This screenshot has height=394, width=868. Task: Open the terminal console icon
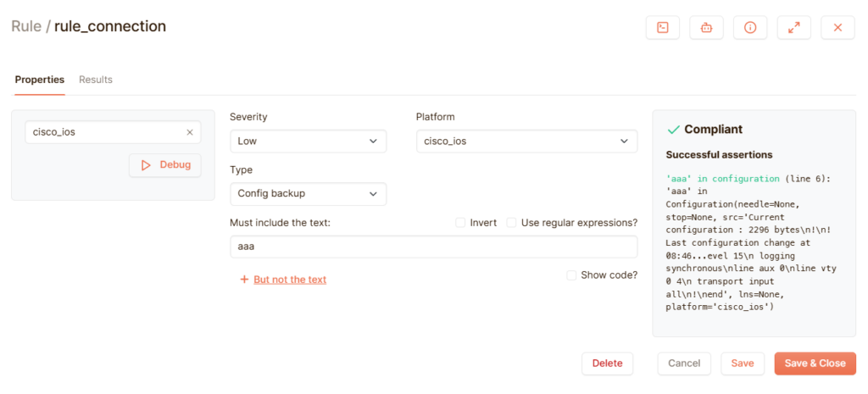coord(663,27)
